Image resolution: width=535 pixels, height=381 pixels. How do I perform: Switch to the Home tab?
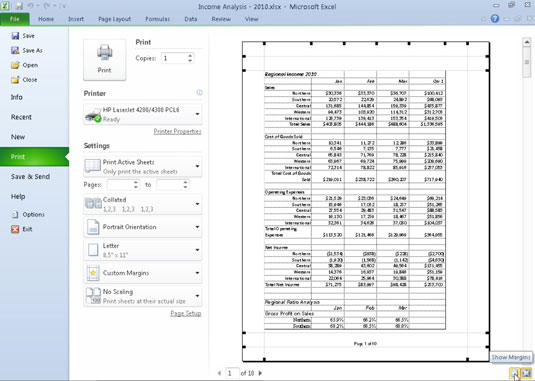pyautogui.click(x=46, y=19)
